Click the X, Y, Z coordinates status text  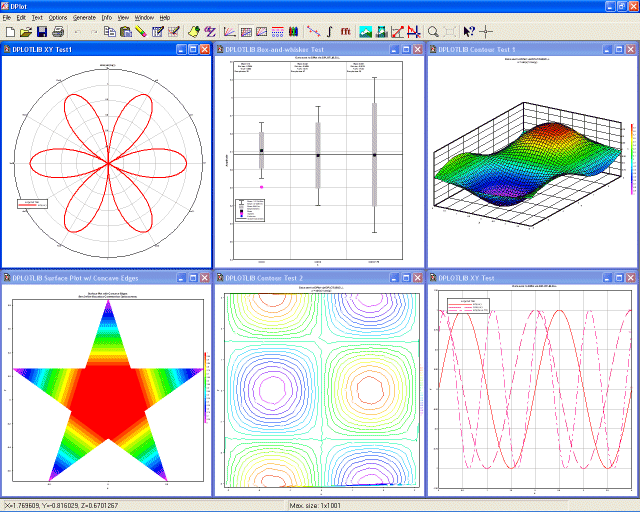[62, 506]
